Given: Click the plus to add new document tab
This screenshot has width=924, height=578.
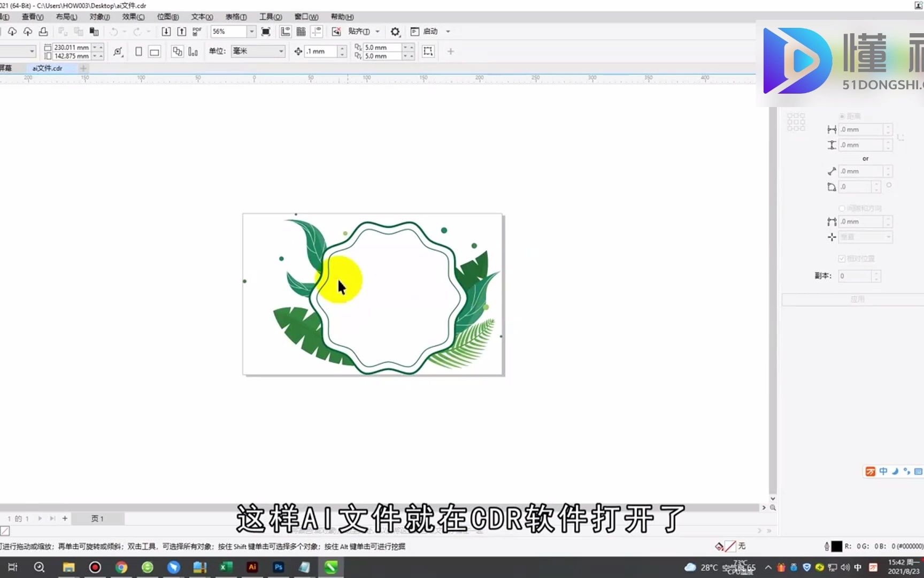Looking at the screenshot, I should point(83,68).
